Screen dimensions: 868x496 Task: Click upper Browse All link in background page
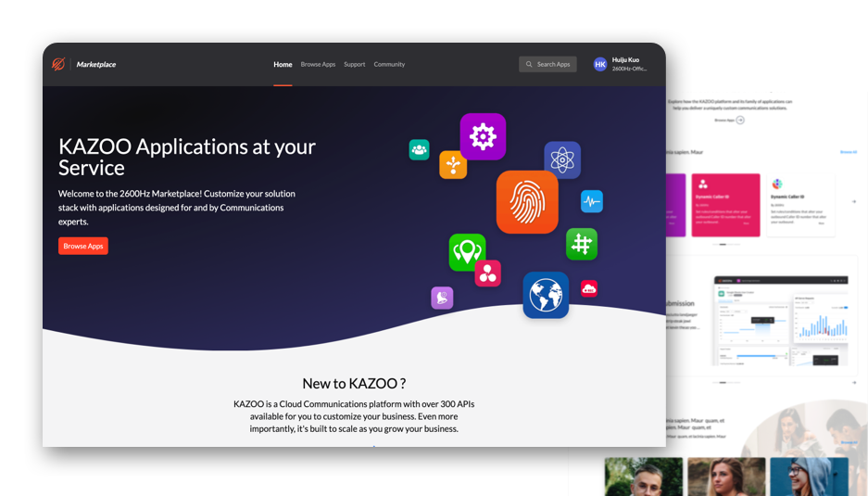click(x=848, y=152)
